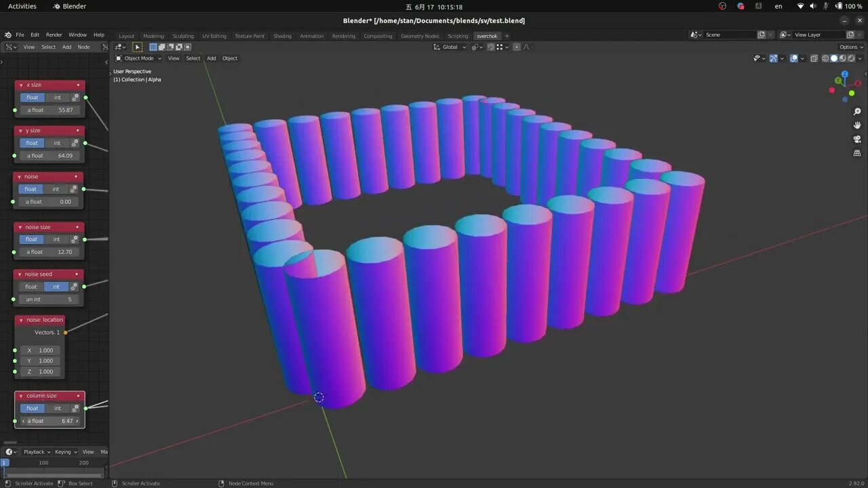Open the Global transform orientation dropdown
This screenshot has height=488, width=868.
450,47
